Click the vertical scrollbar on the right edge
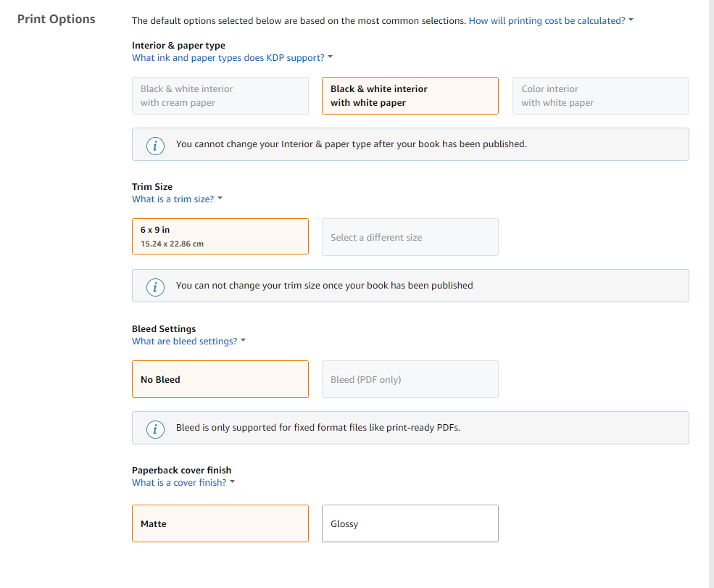This screenshot has width=714, height=588. click(710, 290)
